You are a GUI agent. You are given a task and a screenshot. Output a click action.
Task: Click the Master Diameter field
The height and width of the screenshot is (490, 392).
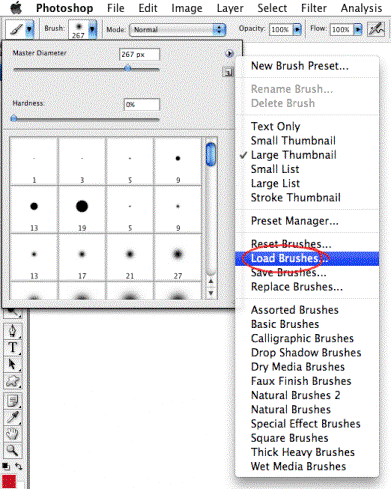(x=139, y=54)
